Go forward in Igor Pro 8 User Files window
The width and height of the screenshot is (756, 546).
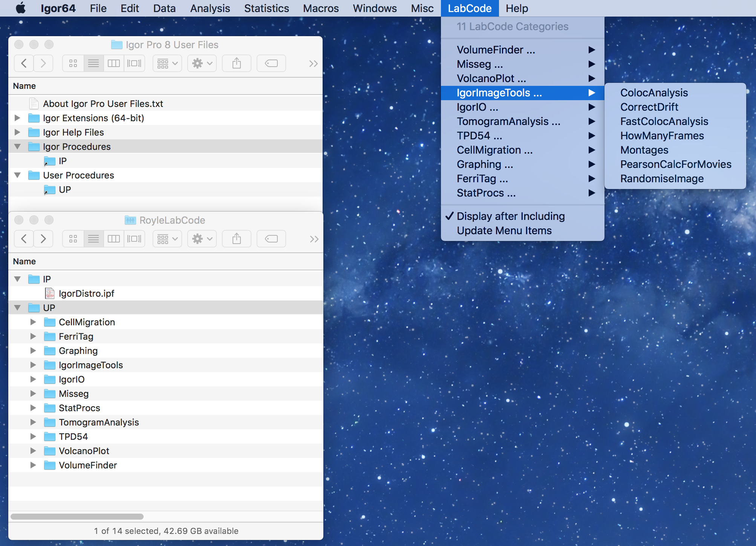43,63
